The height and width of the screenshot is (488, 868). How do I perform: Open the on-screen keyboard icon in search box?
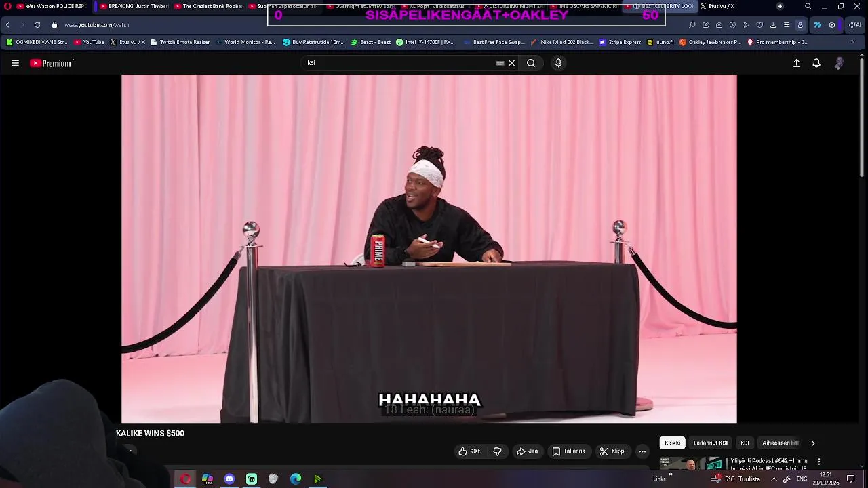(500, 63)
